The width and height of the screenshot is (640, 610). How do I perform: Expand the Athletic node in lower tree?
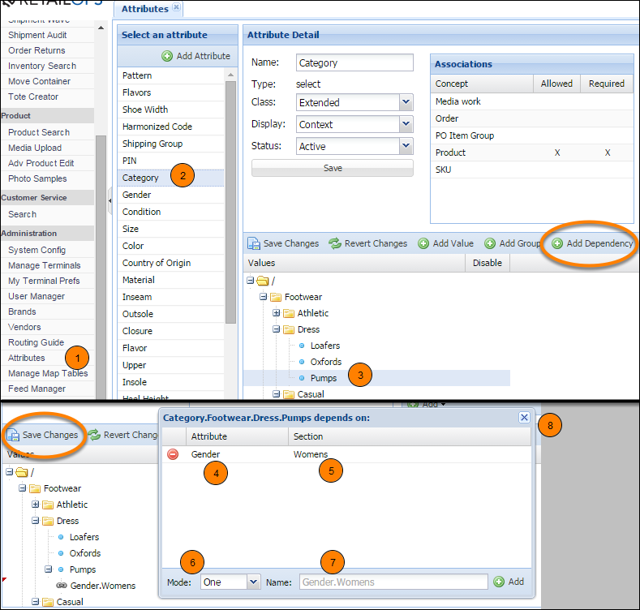36,504
